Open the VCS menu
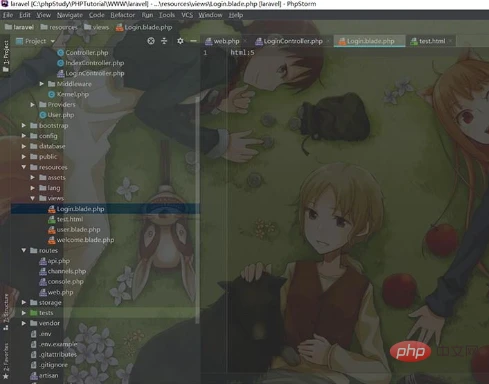The image size is (489, 384). [x=187, y=15]
